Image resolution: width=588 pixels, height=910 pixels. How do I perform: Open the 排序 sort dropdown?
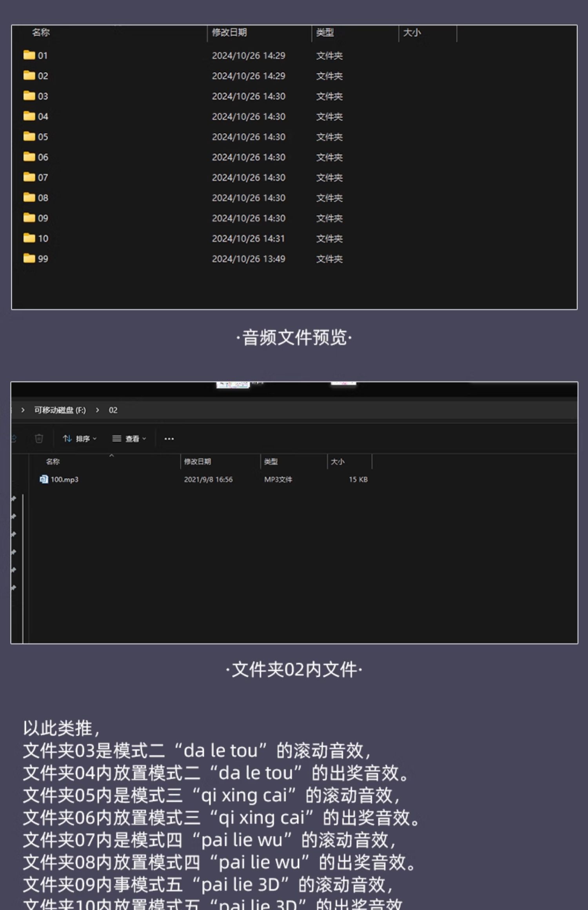point(80,439)
